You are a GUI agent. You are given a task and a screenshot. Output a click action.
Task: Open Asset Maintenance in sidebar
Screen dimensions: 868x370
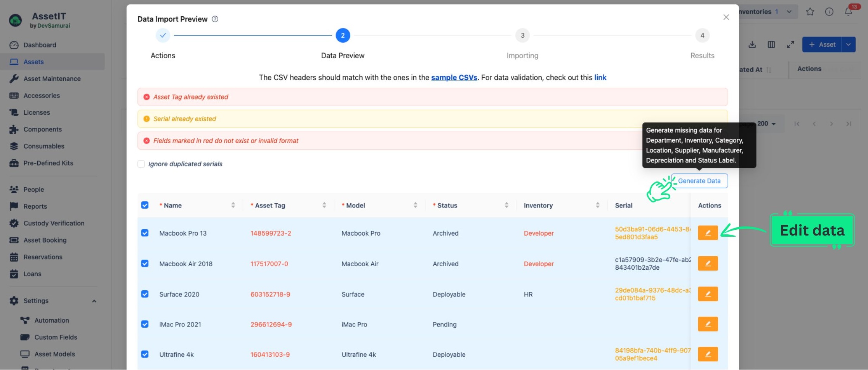[52, 79]
